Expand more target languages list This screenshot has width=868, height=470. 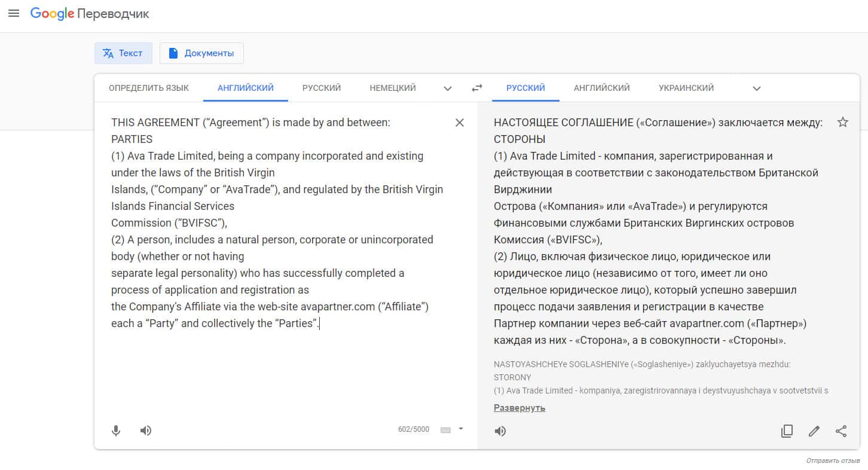(x=757, y=88)
